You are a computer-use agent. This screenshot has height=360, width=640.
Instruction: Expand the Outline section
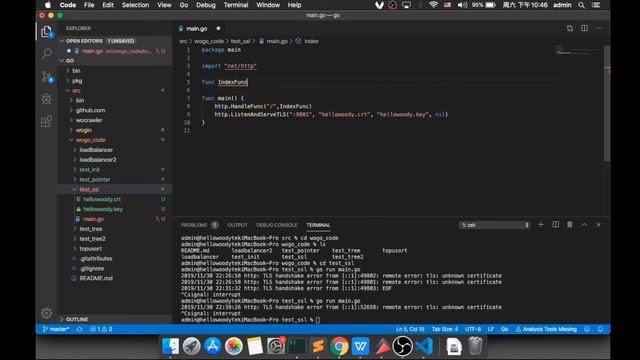[x=114, y=319]
